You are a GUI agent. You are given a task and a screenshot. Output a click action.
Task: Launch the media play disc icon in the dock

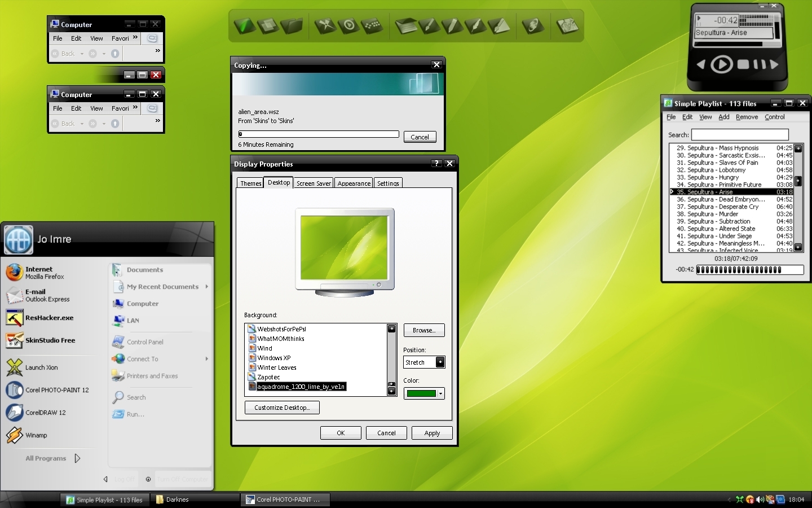coord(348,25)
